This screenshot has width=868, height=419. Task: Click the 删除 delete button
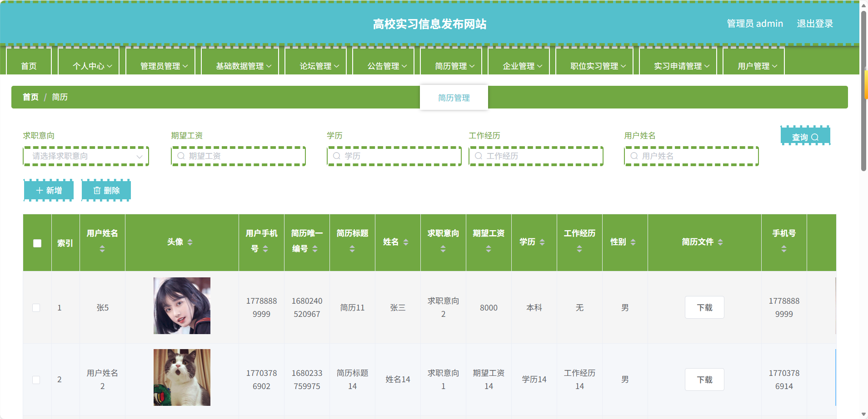coord(106,190)
